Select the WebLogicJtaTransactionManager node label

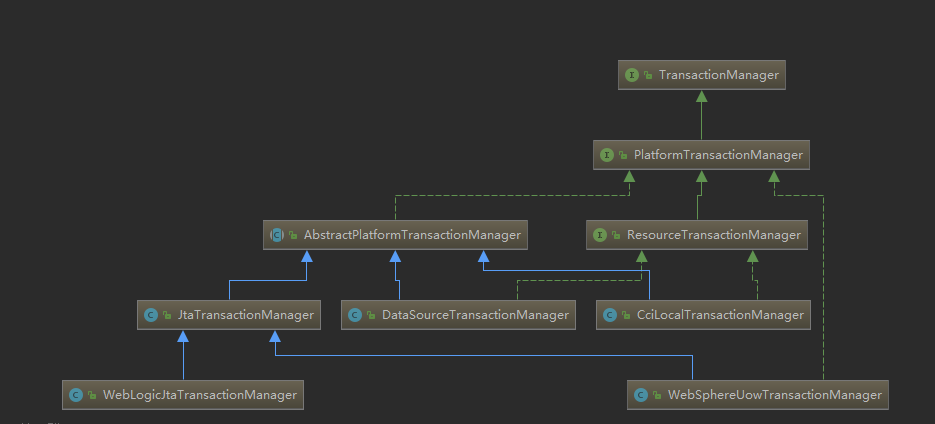[x=200, y=395]
